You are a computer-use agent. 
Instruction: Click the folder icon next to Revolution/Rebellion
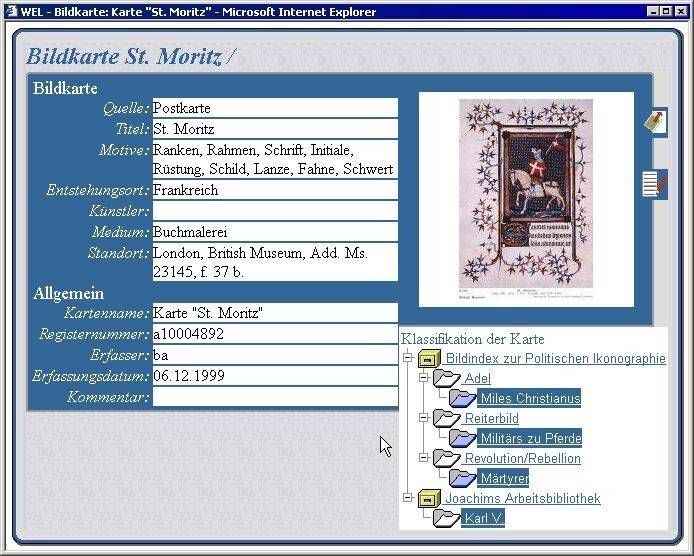pos(446,458)
